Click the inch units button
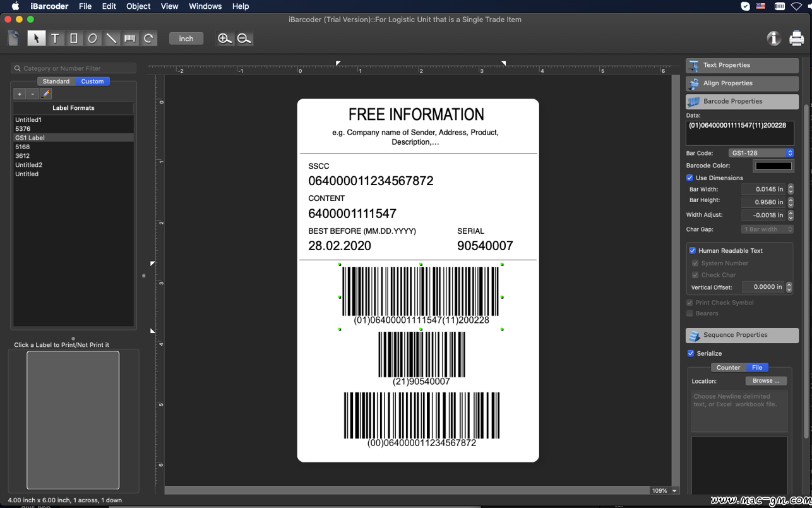Screen dimensions: 812x508 tap(186, 39)
